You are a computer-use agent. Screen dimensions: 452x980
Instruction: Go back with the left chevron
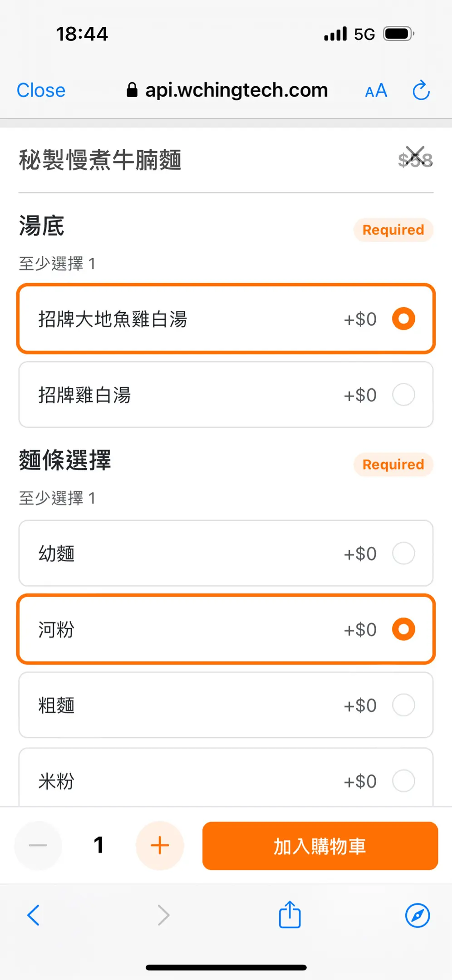click(34, 915)
